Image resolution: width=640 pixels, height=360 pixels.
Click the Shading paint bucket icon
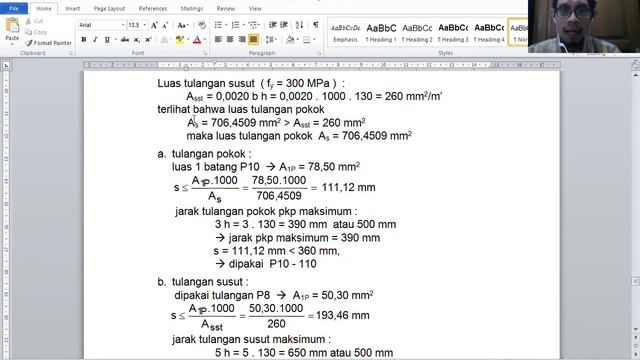[290, 40]
